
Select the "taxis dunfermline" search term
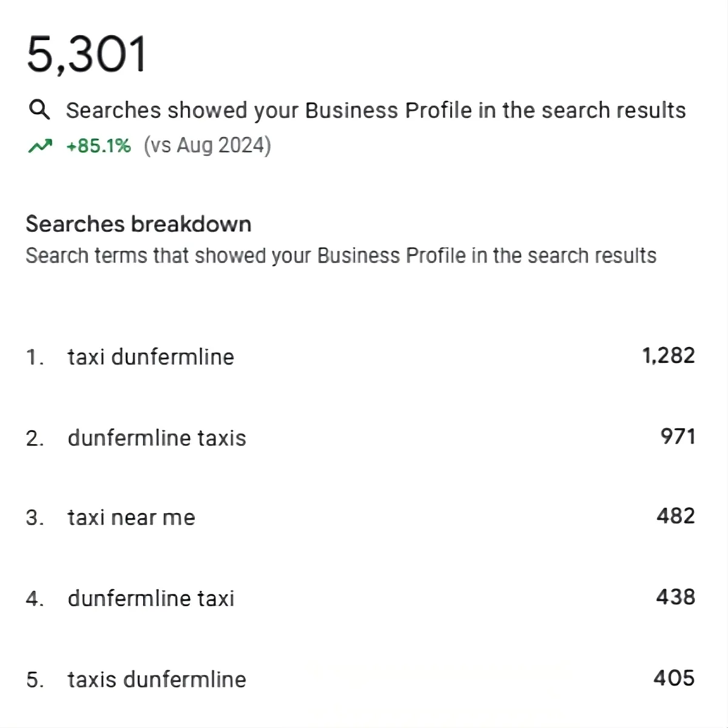click(x=157, y=679)
